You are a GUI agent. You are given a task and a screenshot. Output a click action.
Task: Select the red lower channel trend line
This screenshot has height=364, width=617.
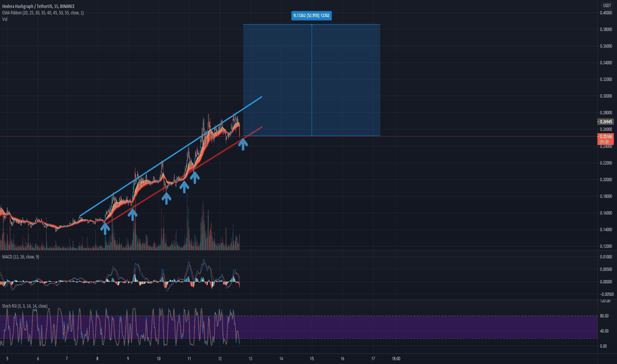(x=183, y=175)
